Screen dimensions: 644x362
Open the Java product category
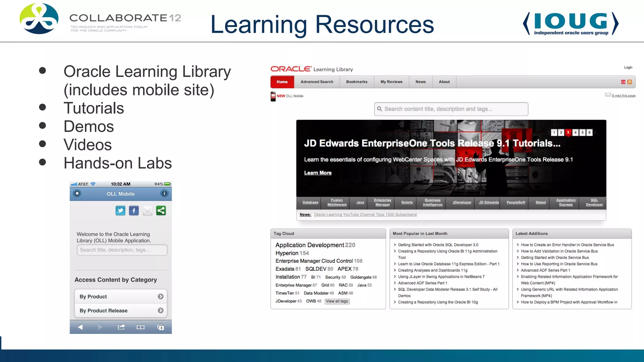[360, 202]
